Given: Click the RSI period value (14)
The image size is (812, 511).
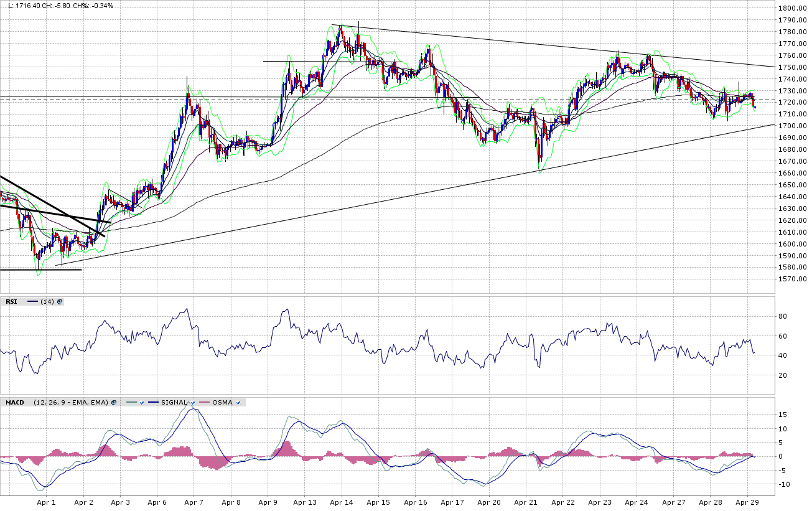Looking at the screenshot, I should 47,302.
